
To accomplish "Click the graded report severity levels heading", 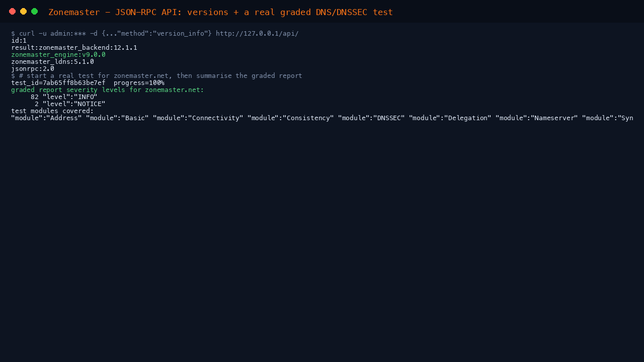I will point(108,90).
